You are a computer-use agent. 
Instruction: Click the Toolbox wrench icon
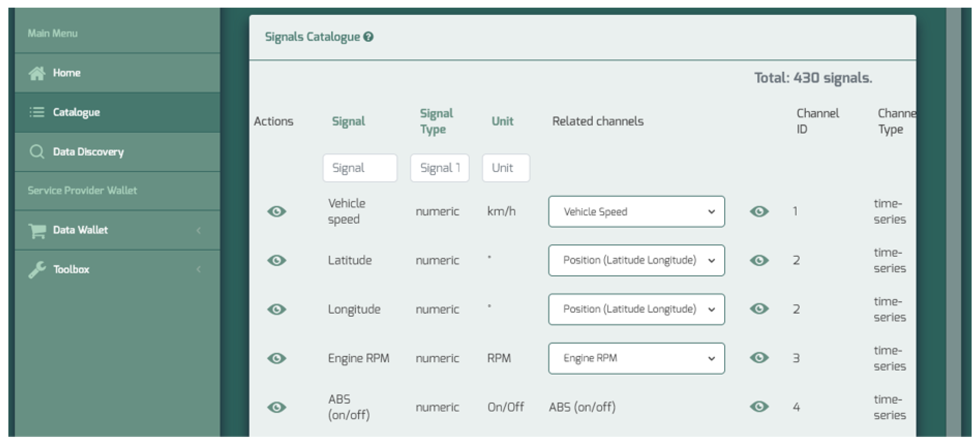point(37,270)
